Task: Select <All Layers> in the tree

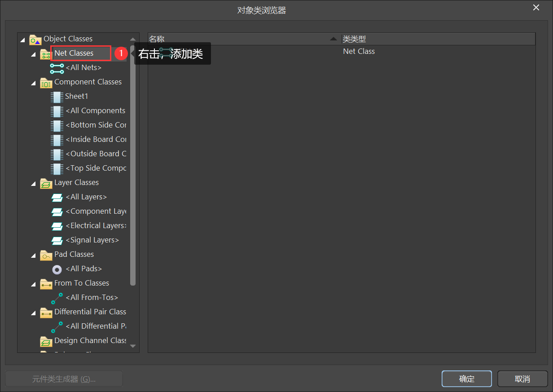Action: coord(86,197)
